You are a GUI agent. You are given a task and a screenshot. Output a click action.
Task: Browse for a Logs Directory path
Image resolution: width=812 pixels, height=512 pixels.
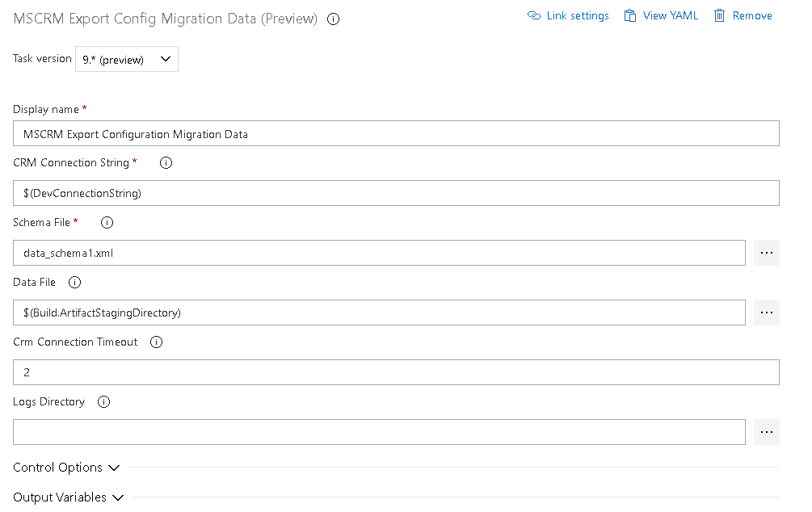pos(766,432)
